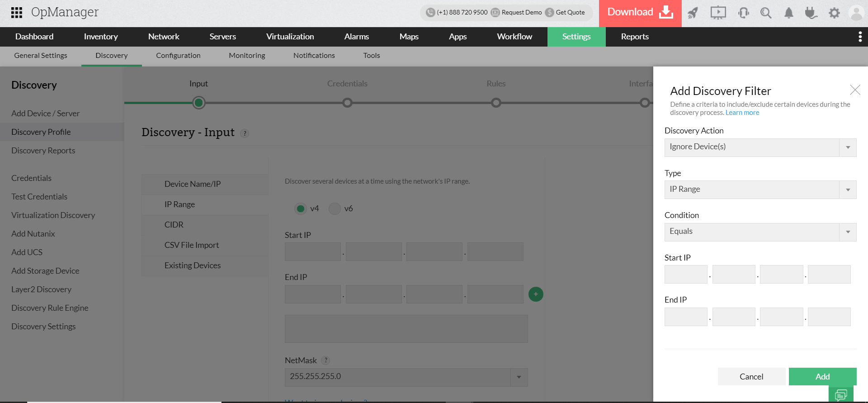Go to the Inventory tab
This screenshot has height=403, width=868.
[101, 37]
